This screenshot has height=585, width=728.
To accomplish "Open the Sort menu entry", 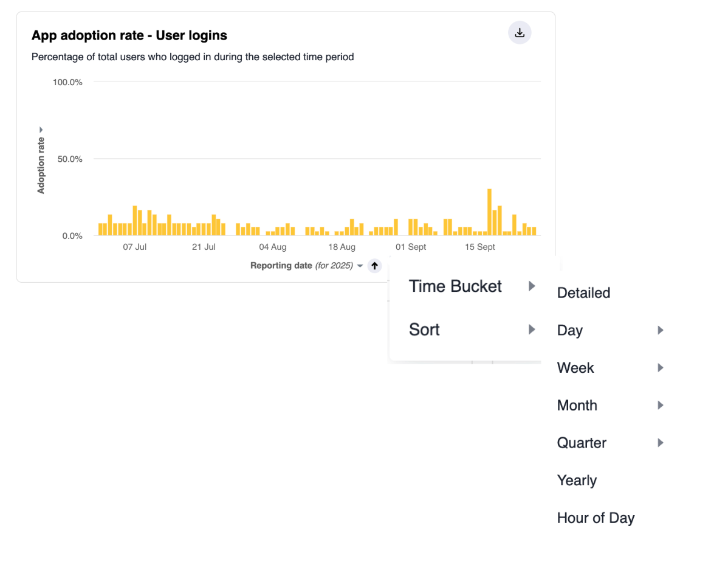I will [424, 329].
